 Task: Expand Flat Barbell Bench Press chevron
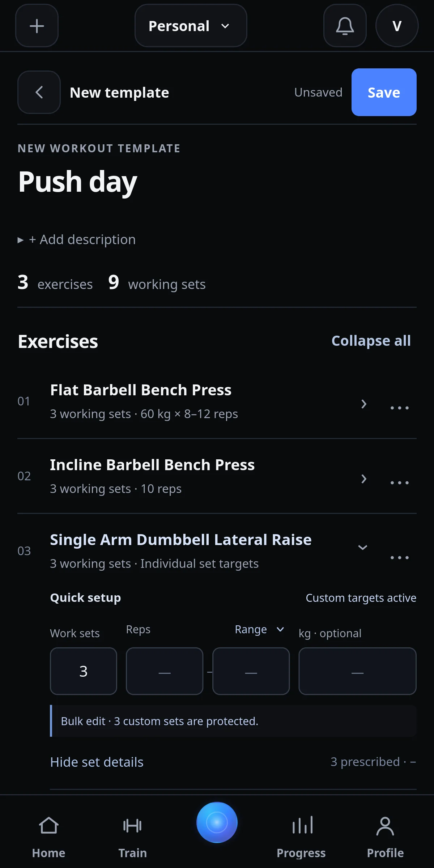pos(364,404)
